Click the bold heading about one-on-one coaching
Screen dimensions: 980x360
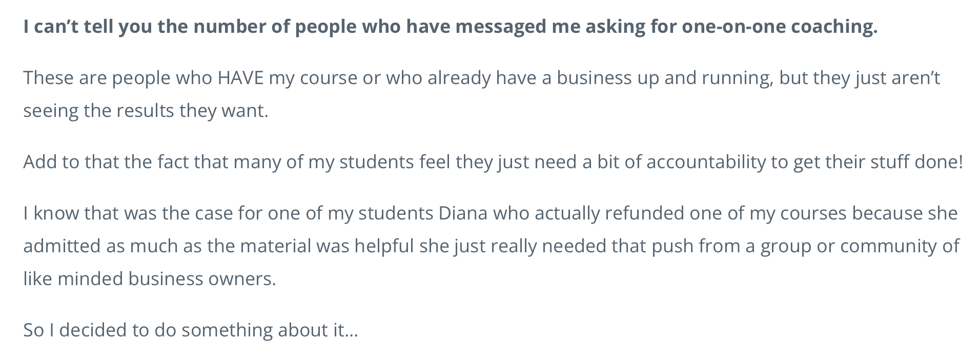tap(450, 27)
